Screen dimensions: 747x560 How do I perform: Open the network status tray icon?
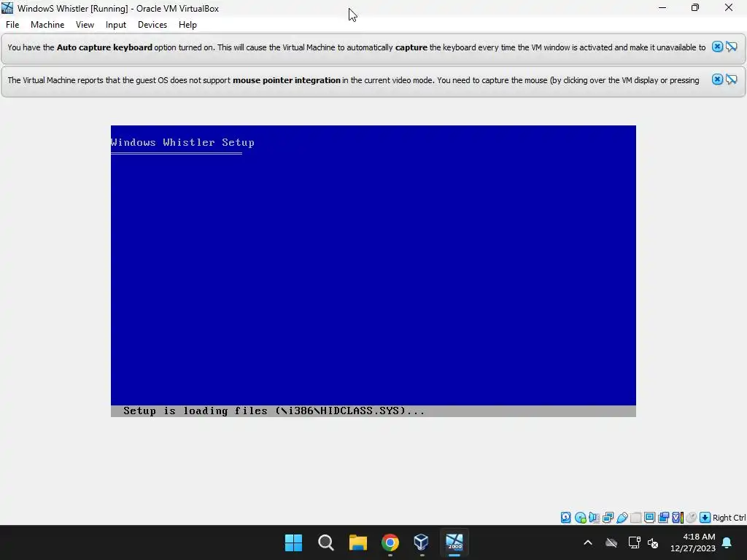[x=634, y=542]
